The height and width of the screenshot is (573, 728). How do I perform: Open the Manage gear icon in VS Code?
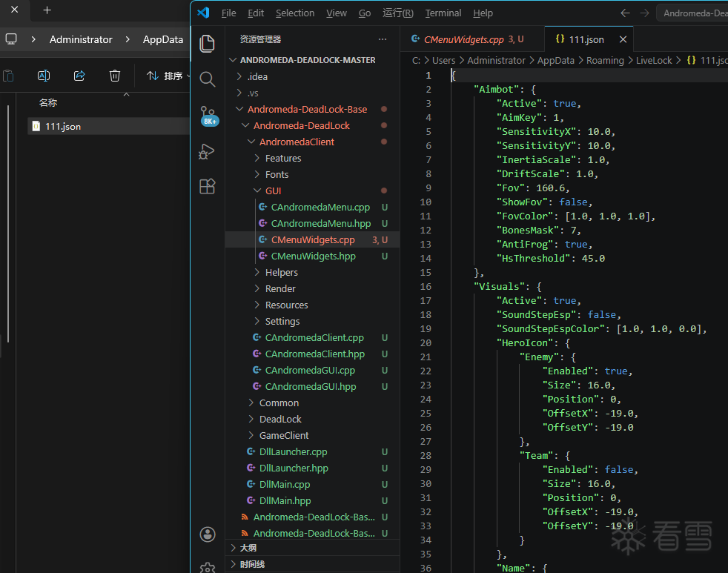[x=208, y=567]
